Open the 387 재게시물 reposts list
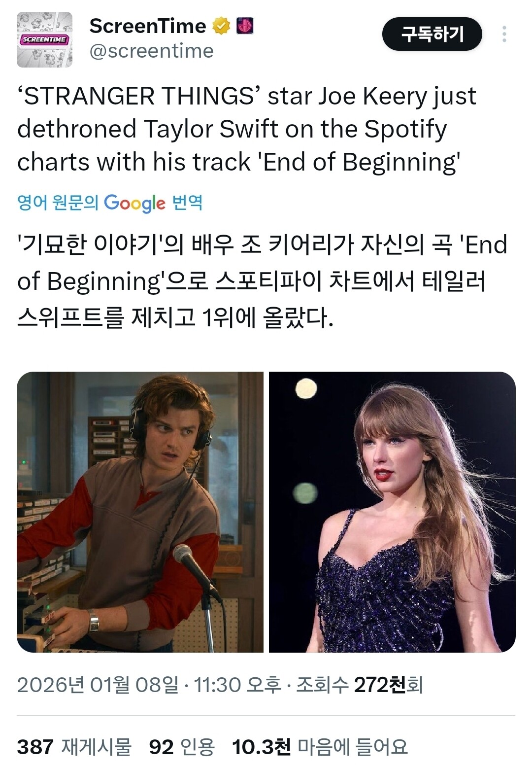 [x=74, y=746]
